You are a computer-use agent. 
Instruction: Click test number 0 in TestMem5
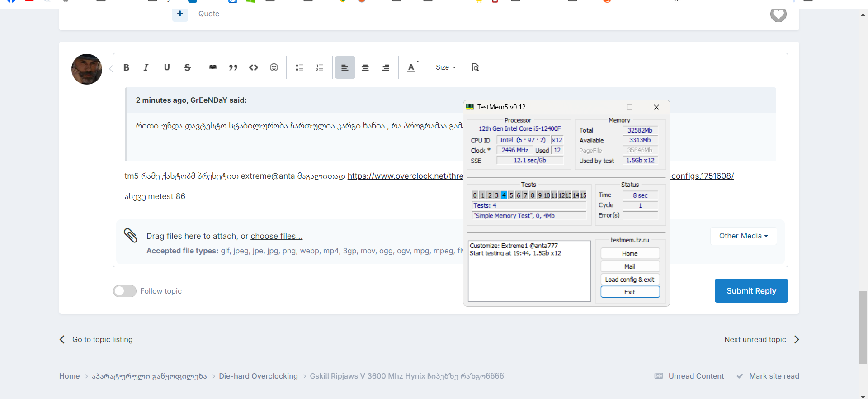475,195
